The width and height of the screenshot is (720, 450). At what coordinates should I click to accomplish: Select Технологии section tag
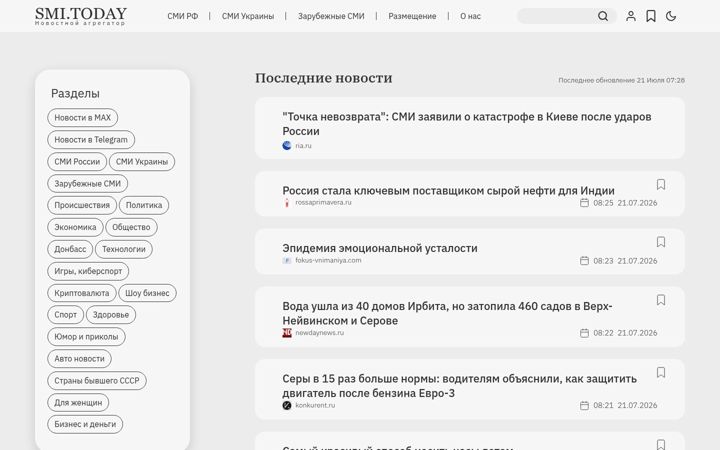coord(124,249)
